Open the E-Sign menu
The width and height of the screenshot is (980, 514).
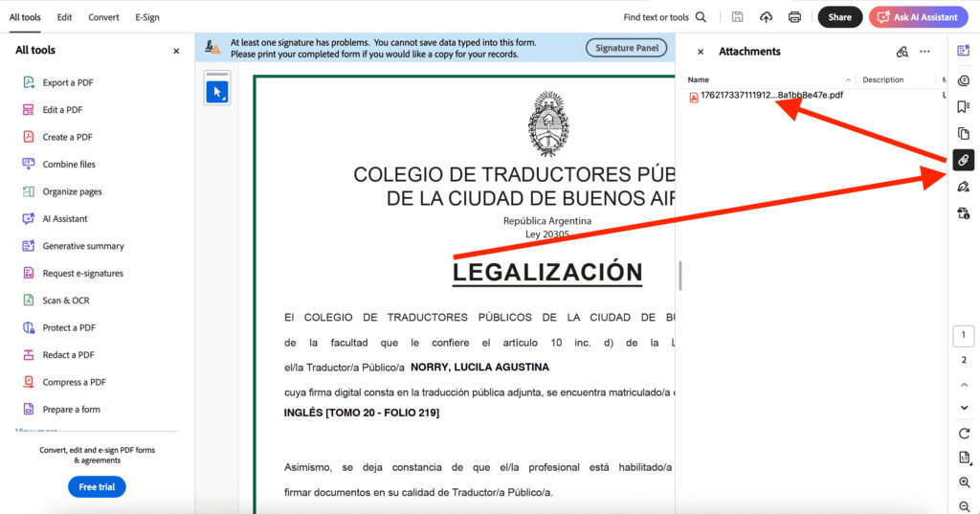tap(147, 17)
